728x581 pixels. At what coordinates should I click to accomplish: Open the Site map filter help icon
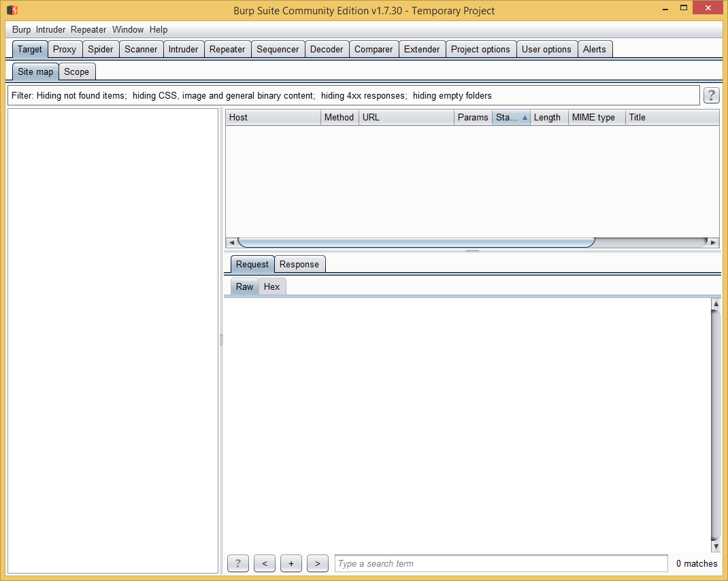[711, 95]
